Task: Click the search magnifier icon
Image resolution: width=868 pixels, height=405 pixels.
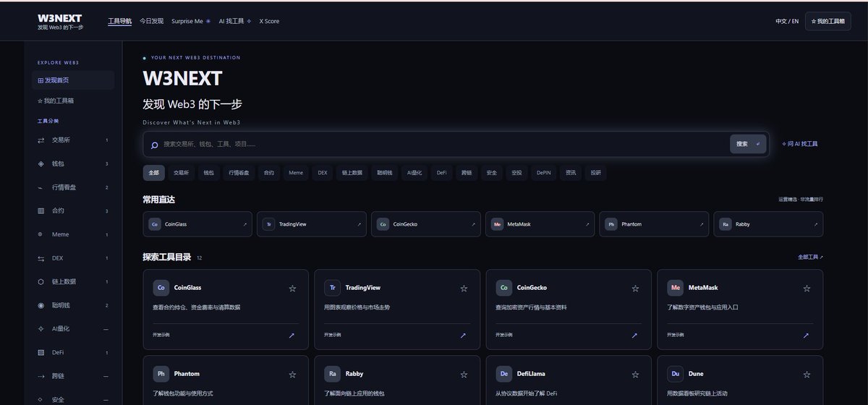Action: pos(154,145)
